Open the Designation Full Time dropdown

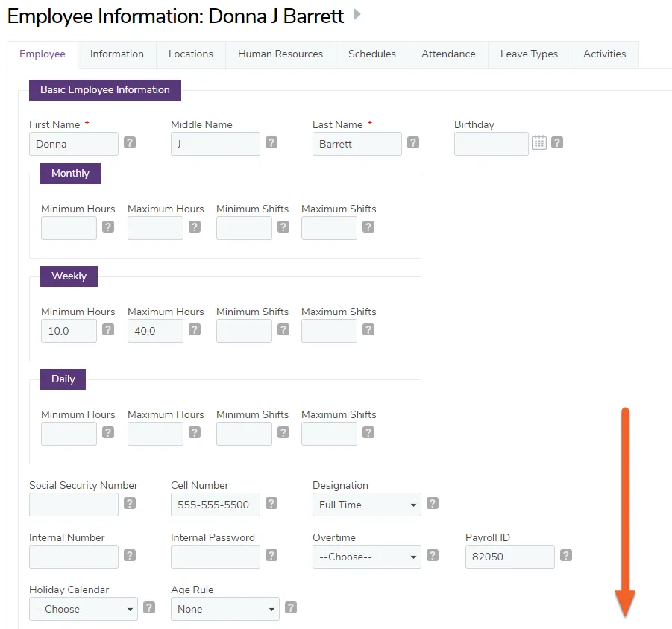[367, 505]
